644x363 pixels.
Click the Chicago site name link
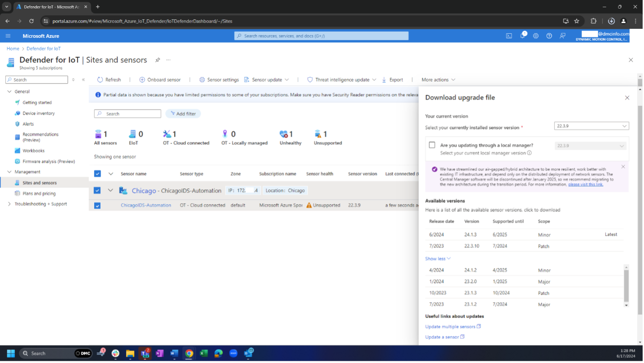(144, 191)
